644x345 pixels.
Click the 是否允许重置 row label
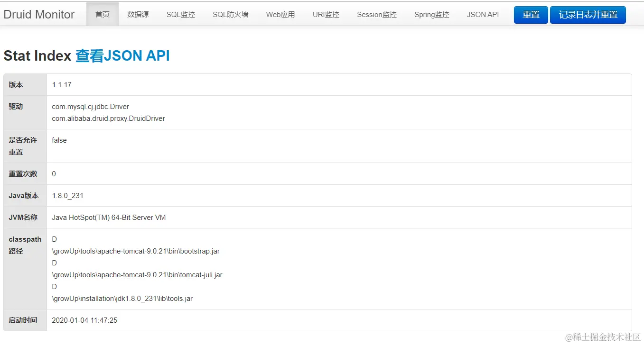click(23, 146)
